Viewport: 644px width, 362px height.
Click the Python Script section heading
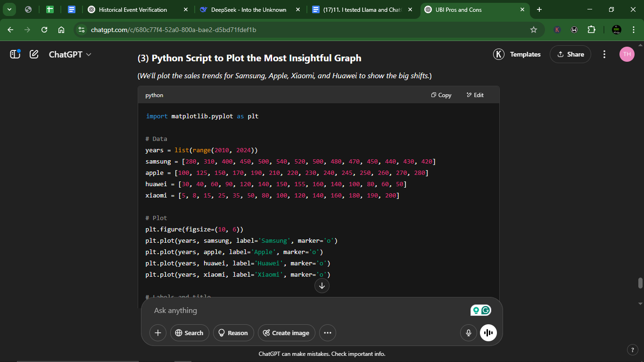click(249, 58)
